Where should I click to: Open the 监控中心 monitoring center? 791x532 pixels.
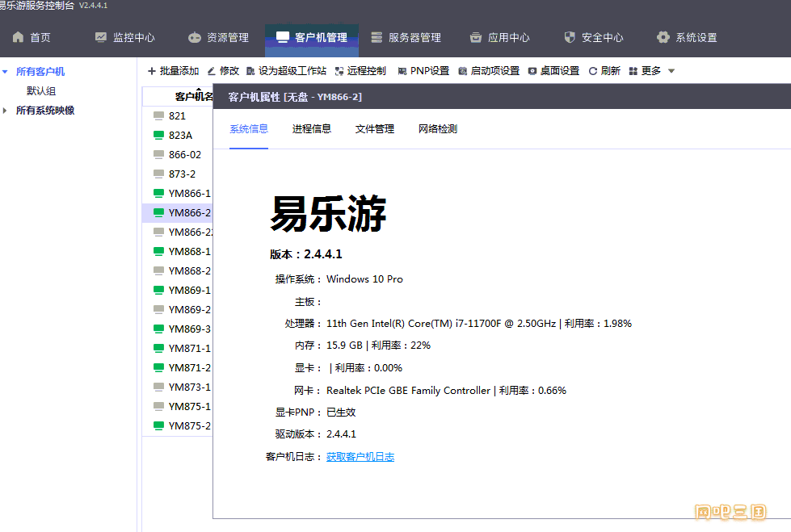pos(124,37)
